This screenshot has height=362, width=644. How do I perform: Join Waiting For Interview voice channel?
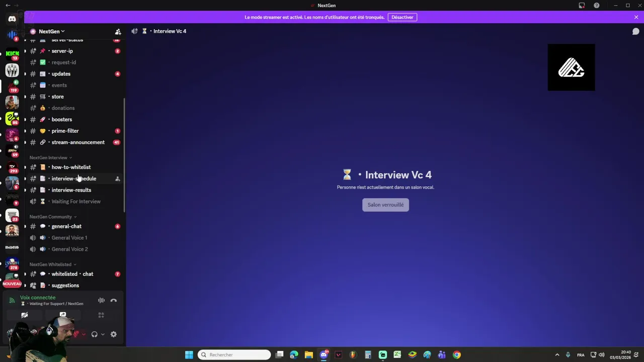click(x=75, y=202)
